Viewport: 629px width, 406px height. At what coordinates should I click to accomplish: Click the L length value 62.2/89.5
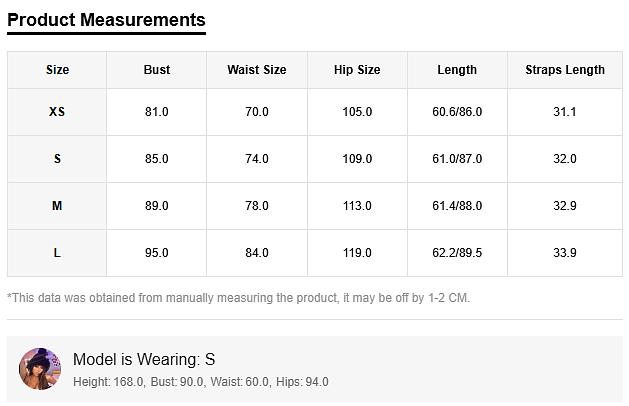[x=457, y=253]
